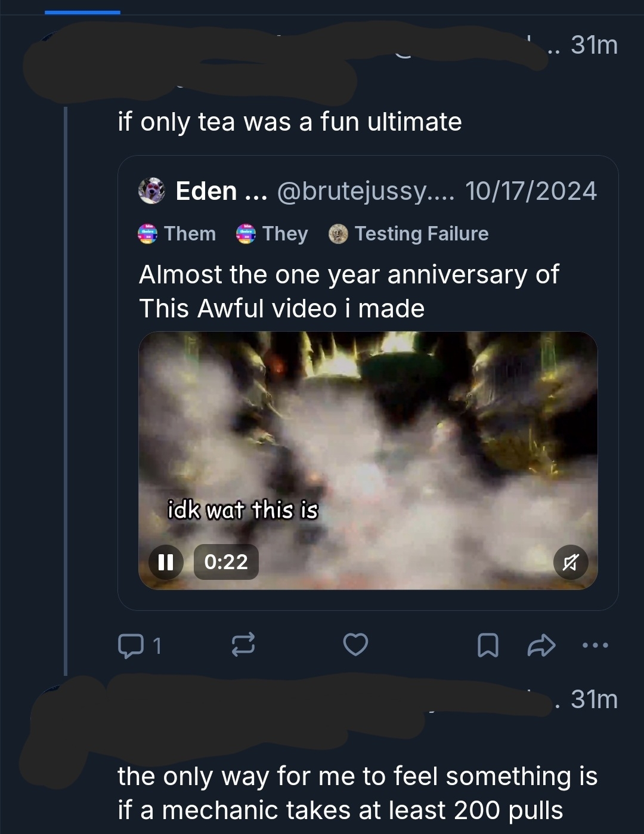Click the 0:22 video time indicator

coord(226,562)
